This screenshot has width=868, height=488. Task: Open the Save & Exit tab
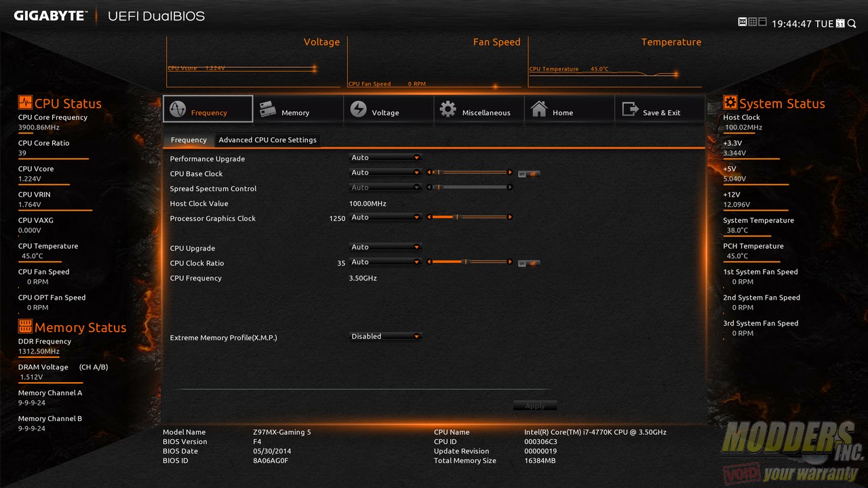click(x=659, y=109)
